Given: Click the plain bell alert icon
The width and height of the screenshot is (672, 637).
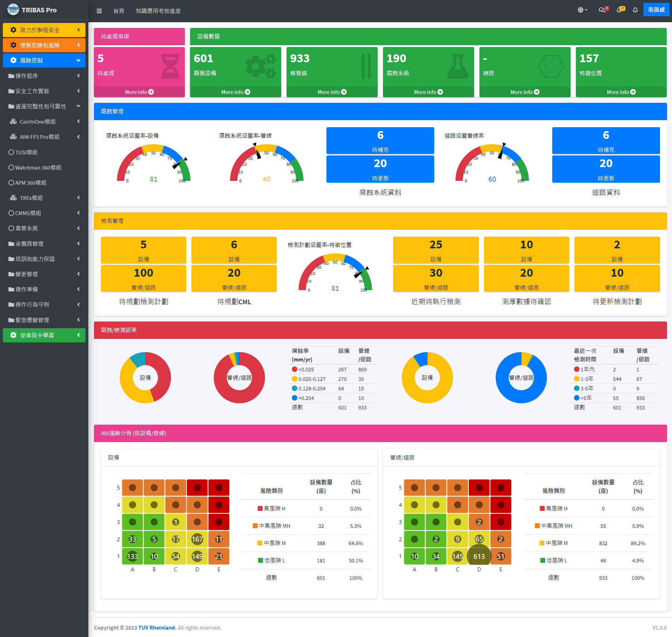Looking at the screenshot, I should 635,10.
